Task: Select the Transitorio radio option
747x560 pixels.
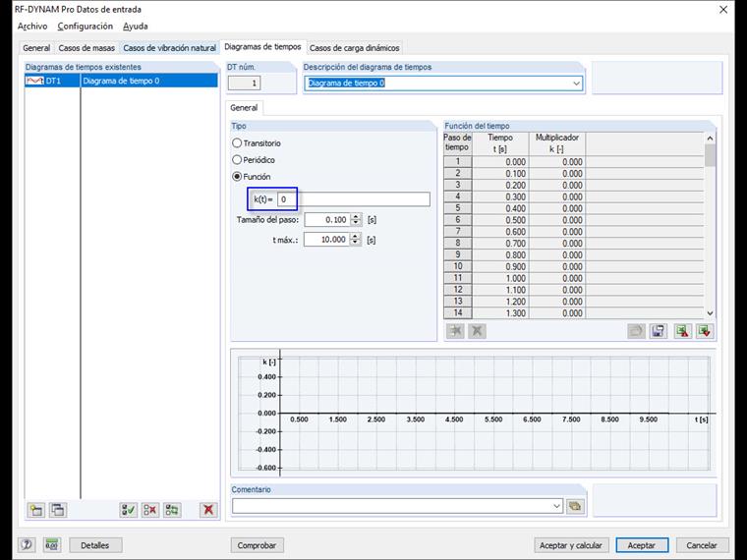Action: tap(237, 142)
